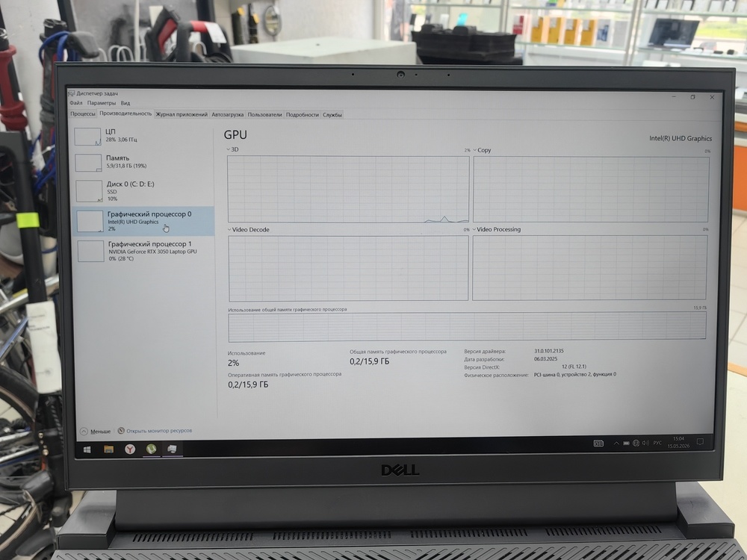Screen dimensions: 747x560
Task: Go to the Пользователи tab
Action: click(265, 115)
